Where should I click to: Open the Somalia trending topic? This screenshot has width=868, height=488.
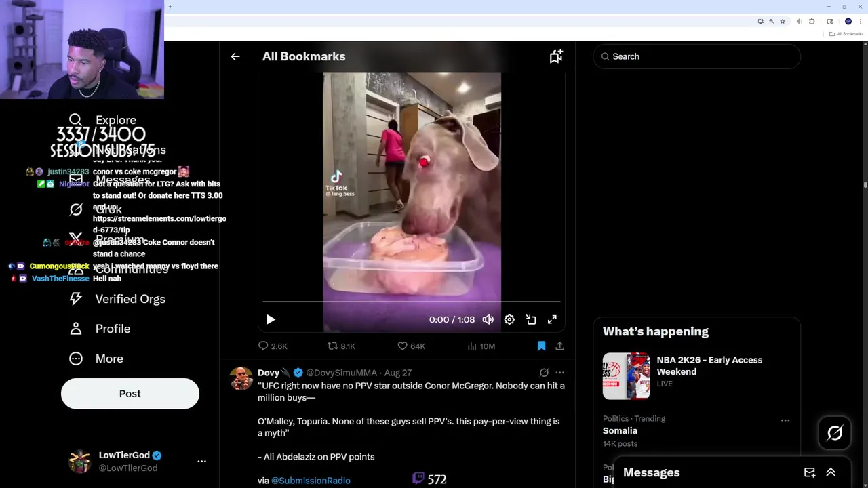tap(620, 430)
